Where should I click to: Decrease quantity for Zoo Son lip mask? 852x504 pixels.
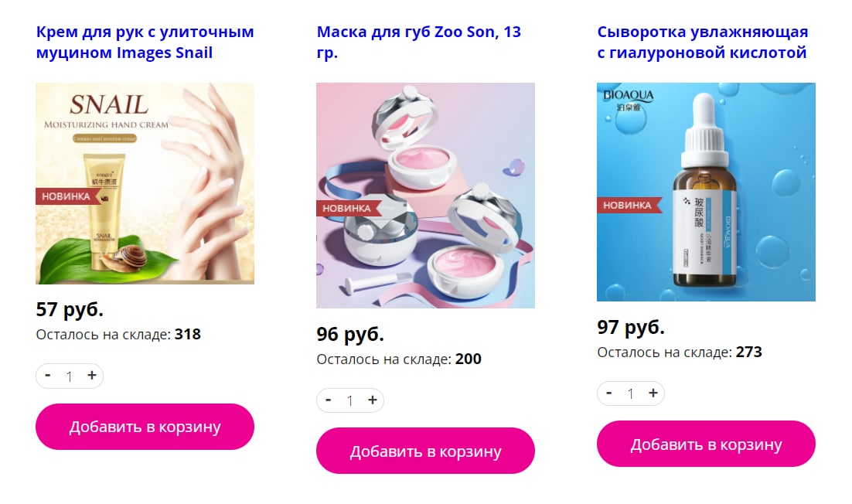tap(328, 400)
